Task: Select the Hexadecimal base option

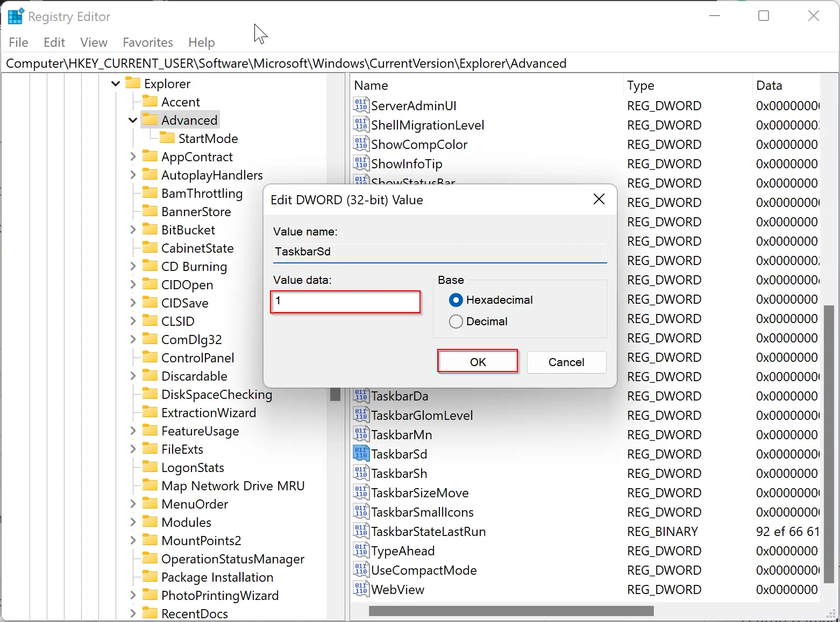Action: pyautogui.click(x=491, y=300)
